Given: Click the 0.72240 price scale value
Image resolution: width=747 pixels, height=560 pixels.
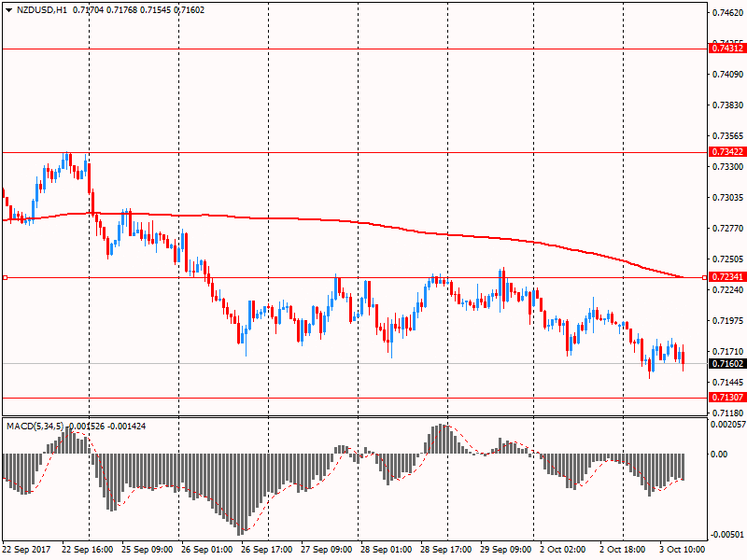Looking at the screenshot, I should click(x=727, y=290).
